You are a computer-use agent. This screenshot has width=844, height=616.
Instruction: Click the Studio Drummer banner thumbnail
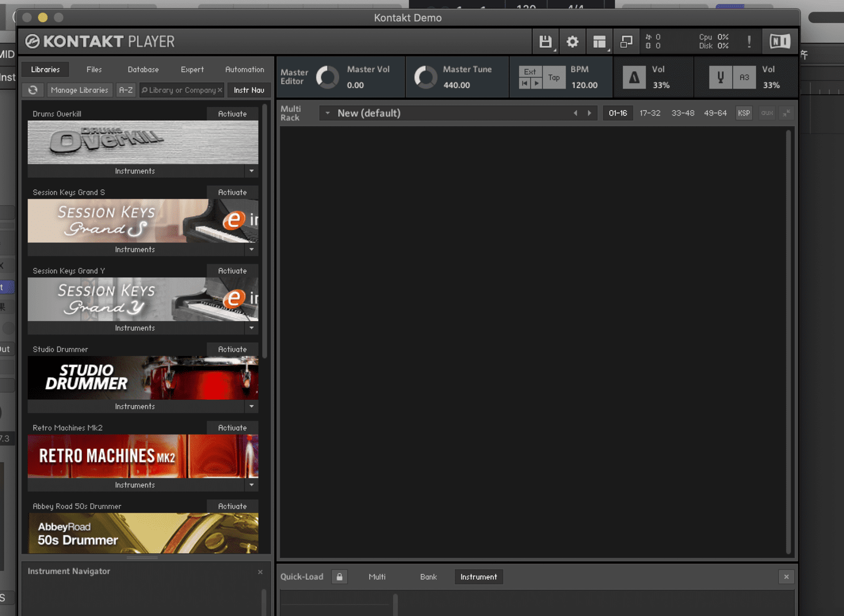click(143, 378)
